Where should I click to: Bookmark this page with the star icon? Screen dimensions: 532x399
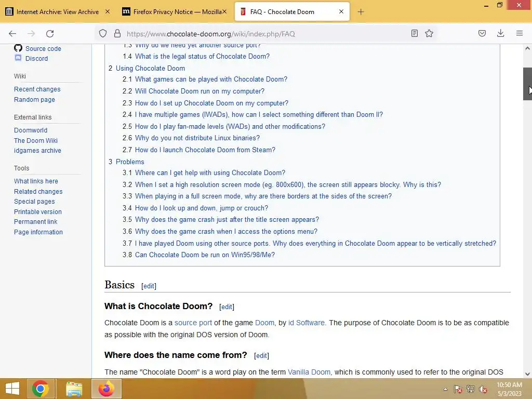(429, 33)
